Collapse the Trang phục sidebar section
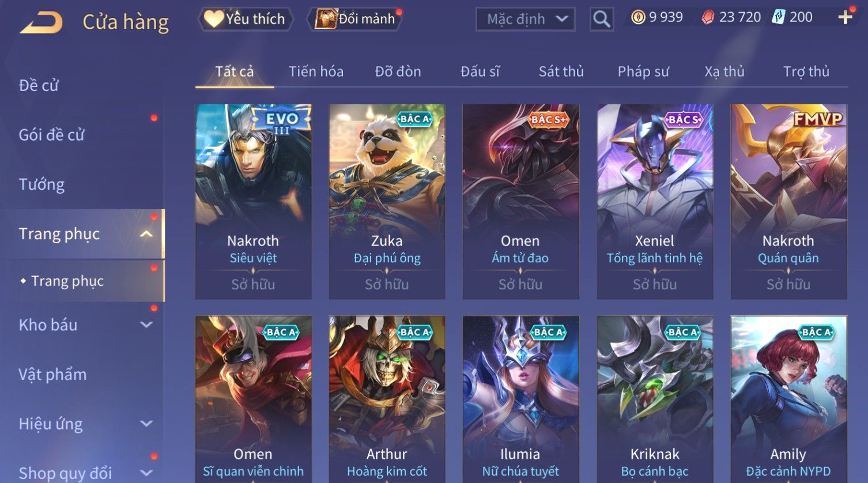This screenshot has width=868, height=483. (x=146, y=233)
